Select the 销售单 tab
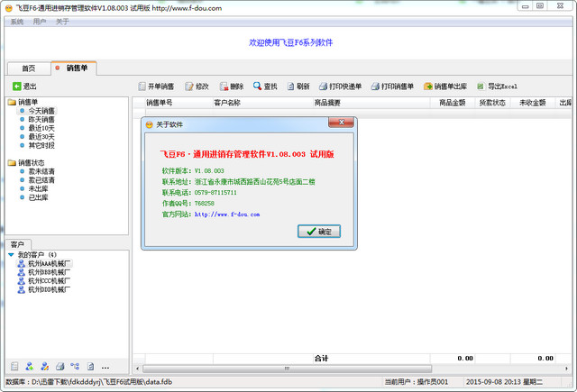577x392 pixels. [x=74, y=68]
